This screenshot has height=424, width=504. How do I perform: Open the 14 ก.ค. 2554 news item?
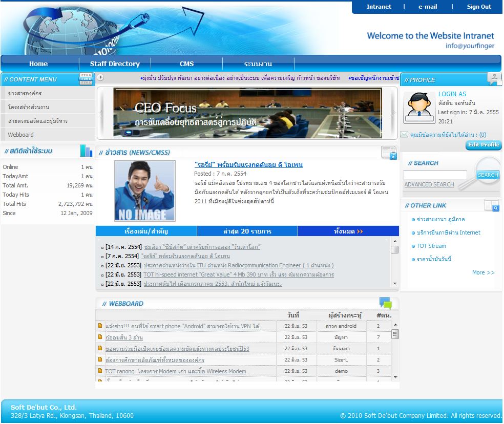tap(202, 246)
